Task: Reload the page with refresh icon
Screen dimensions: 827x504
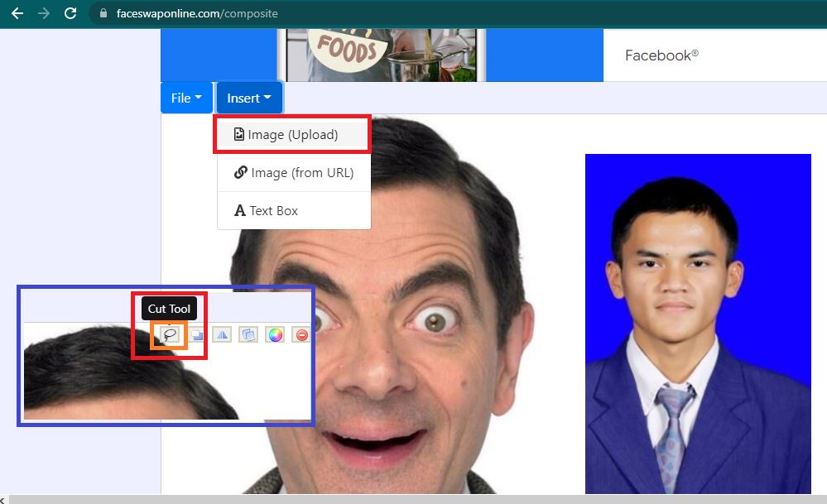Action: click(70, 13)
